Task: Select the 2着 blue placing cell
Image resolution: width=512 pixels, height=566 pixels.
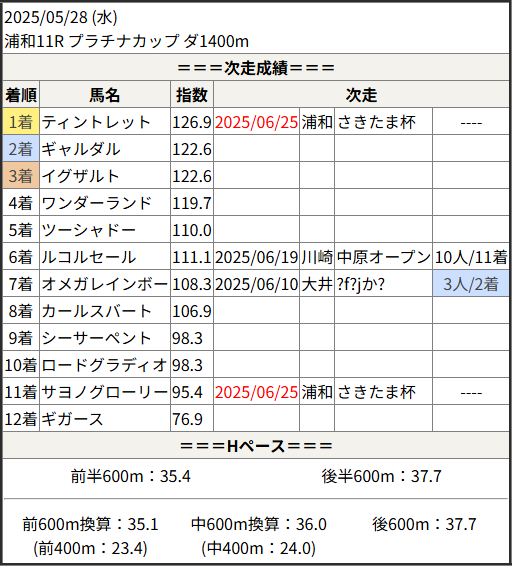Action: [x=21, y=149]
